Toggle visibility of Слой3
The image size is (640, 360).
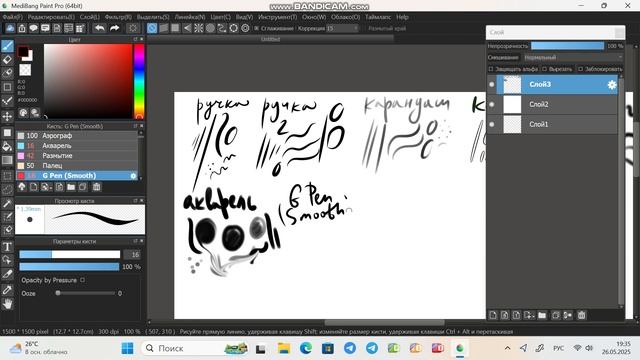492,84
